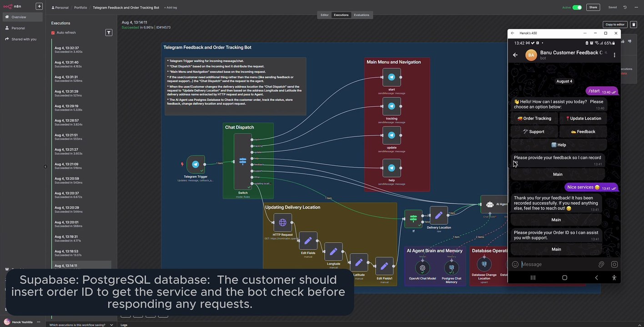Image resolution: width=644 pixels, height=327 pixels.
Task: Open the workflow history clock icon
Action: coord(625,7)
